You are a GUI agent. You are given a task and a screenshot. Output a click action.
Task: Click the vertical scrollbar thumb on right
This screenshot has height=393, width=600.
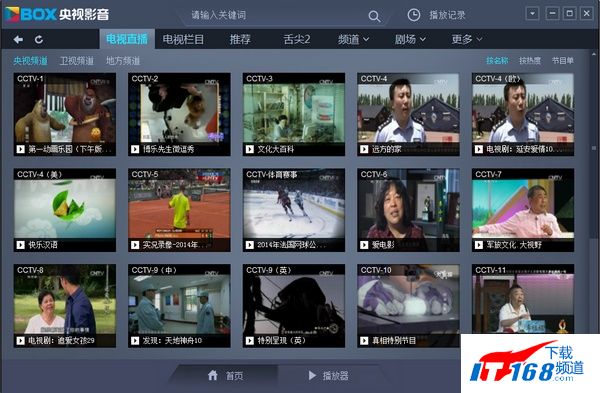pyautogui.click(x=594, y=147)
